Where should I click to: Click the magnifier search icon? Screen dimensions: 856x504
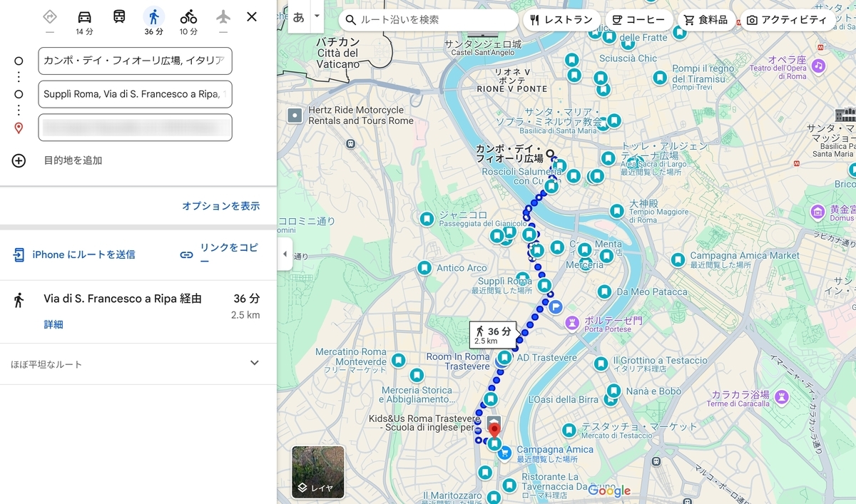pos(350,20)
